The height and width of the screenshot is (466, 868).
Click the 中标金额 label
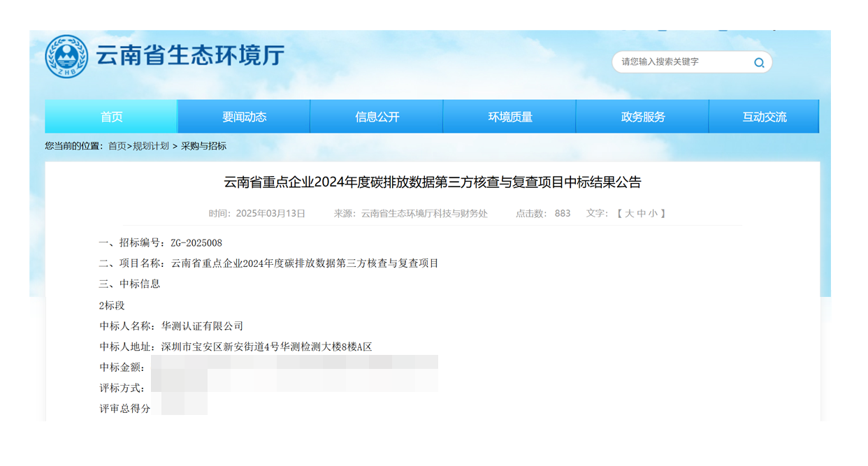pyautogui.click(x=122, y=367)
